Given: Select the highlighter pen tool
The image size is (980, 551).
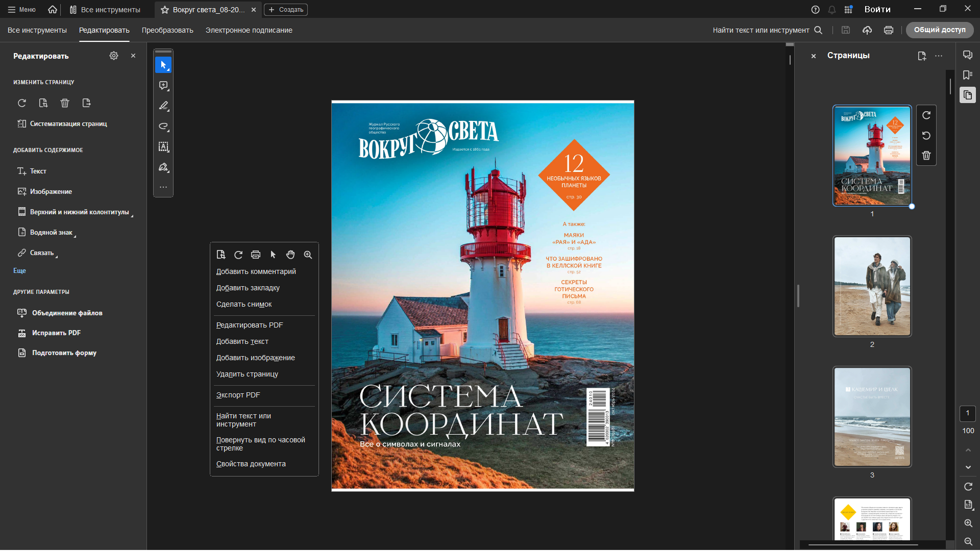Looking at the screenshot, I should click(x=163, y=106).
